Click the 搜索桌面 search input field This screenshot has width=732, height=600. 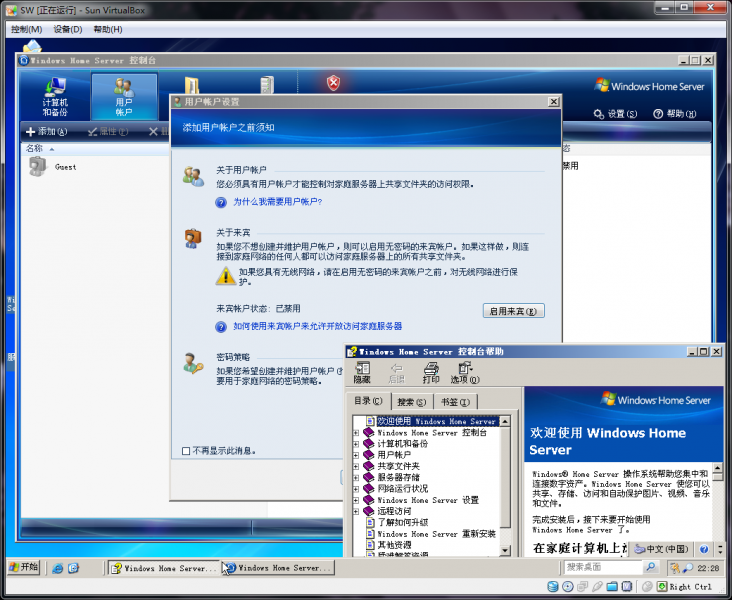coord(596,567)
